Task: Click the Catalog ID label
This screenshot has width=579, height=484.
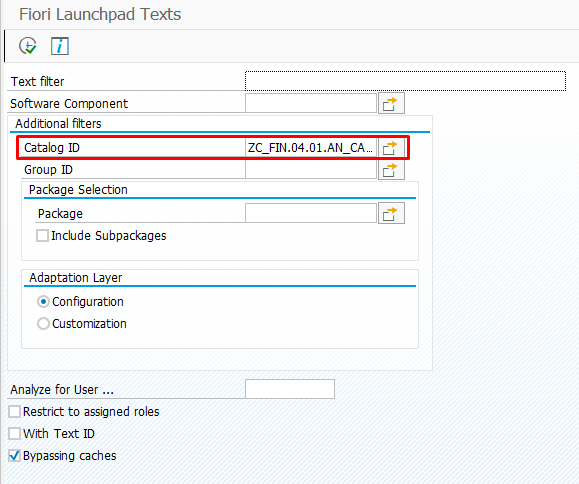Action: (52, 148)
